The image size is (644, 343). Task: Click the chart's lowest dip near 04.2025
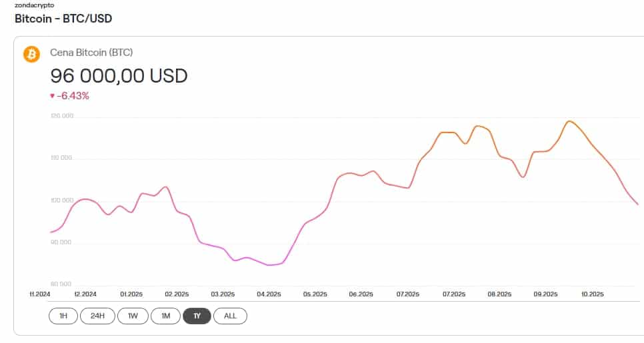[x=270, y=265]
